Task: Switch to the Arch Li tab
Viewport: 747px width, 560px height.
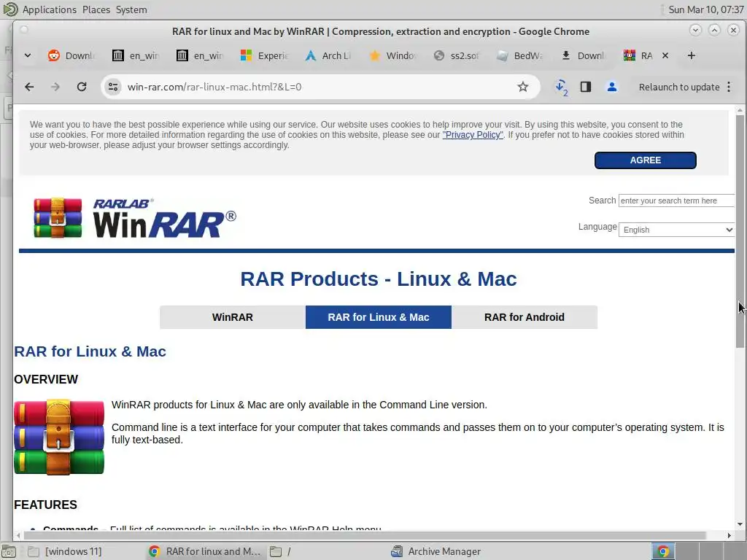Action: pos(329,55)
